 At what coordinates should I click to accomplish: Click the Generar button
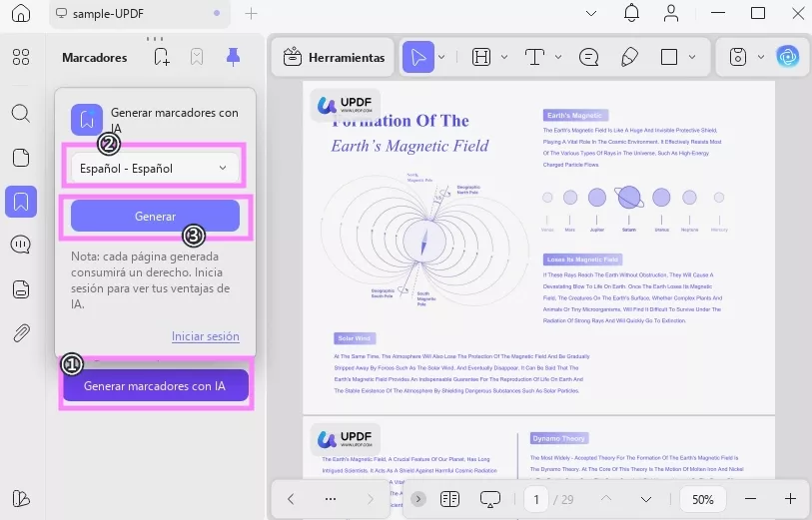tap(155, 217)
